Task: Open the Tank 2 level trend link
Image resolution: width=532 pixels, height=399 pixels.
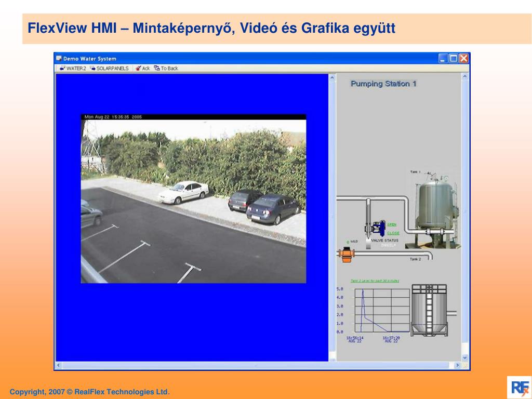Action: pyautogui.click(x=375, y=281)
